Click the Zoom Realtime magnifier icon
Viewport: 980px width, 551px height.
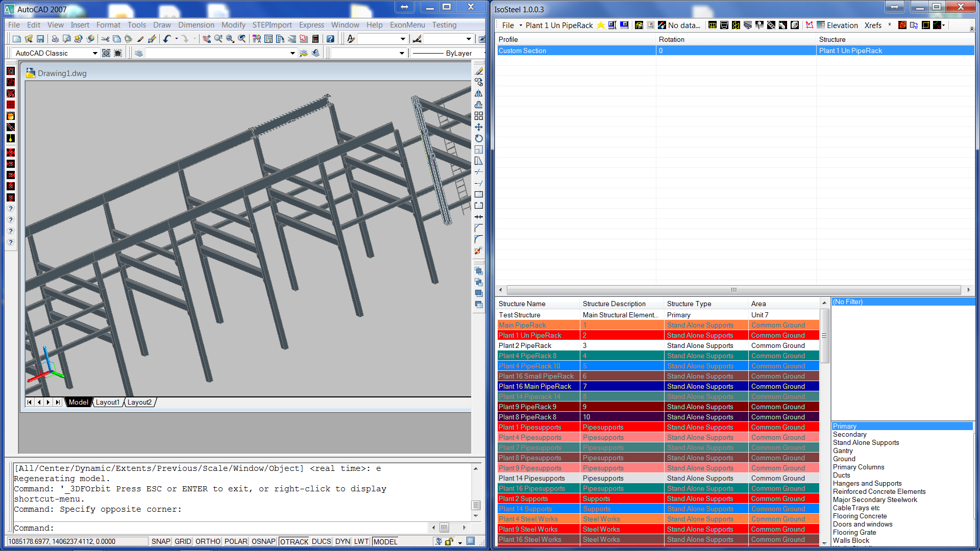[x=218, y=39]
